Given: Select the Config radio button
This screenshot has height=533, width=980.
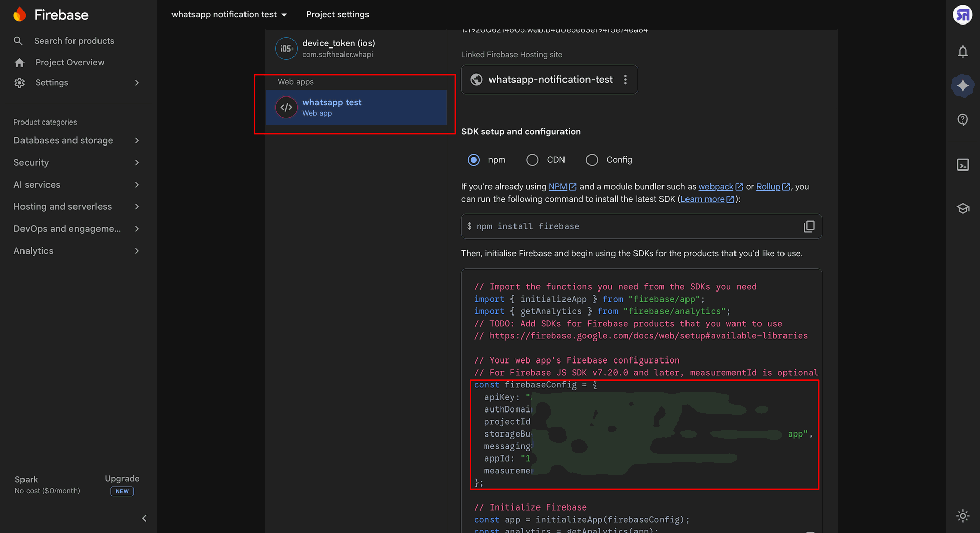Looking at the screenshot, I should tap(592, 160).
